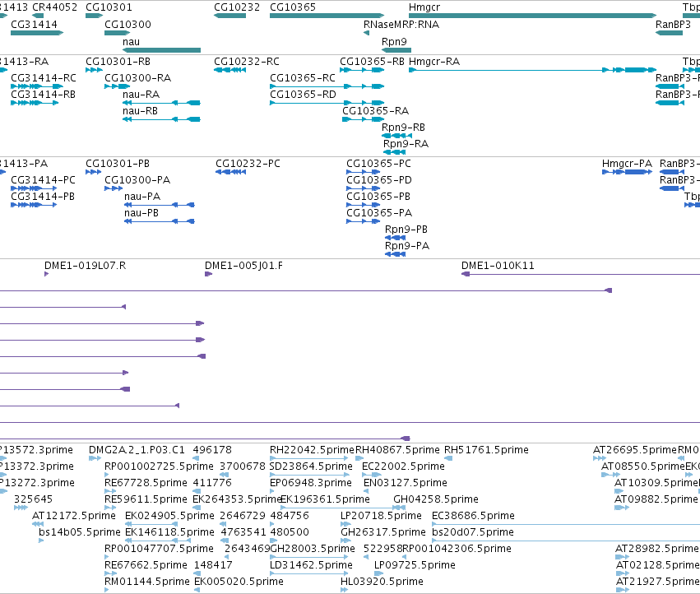The height and width of the screenshot is (594, 700).
Task: Select transcript CG10232-RC
Action: (247, 61)
